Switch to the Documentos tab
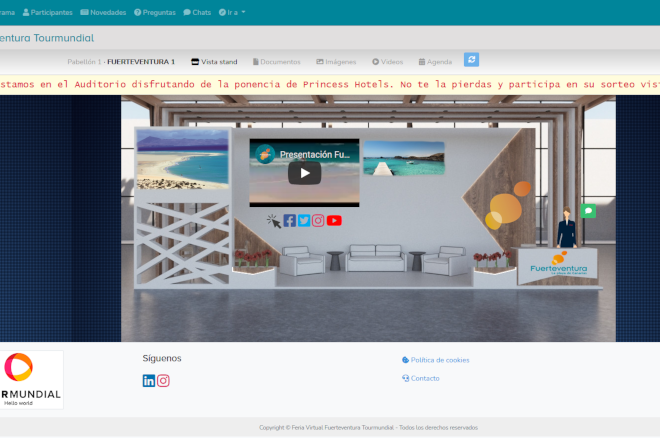Viewport: 660px width, 438px height. 276,61
